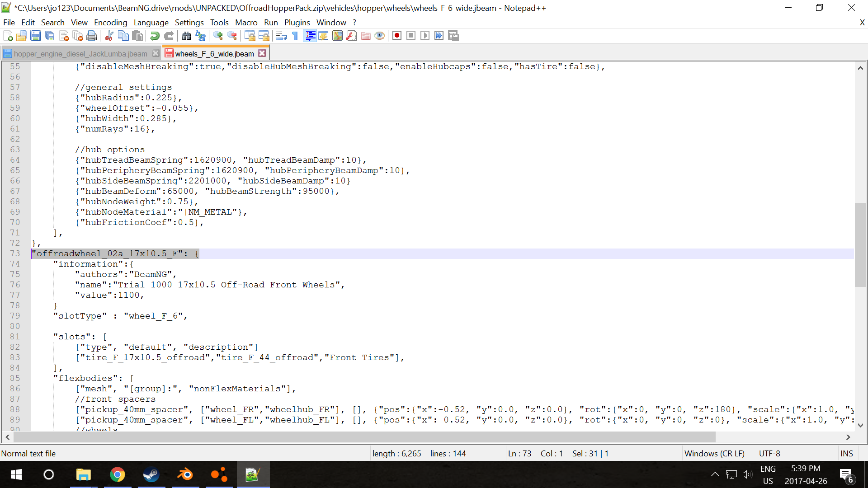Viewport: 868px width, 488px height.
Task: Click the Paste toolbar icon
Action: point(137,36)
